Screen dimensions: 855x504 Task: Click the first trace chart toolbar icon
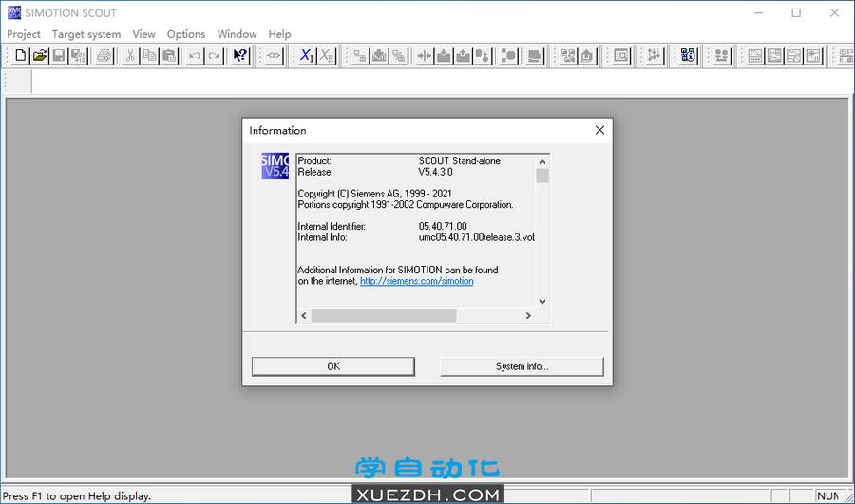click(x=755, y=56)
